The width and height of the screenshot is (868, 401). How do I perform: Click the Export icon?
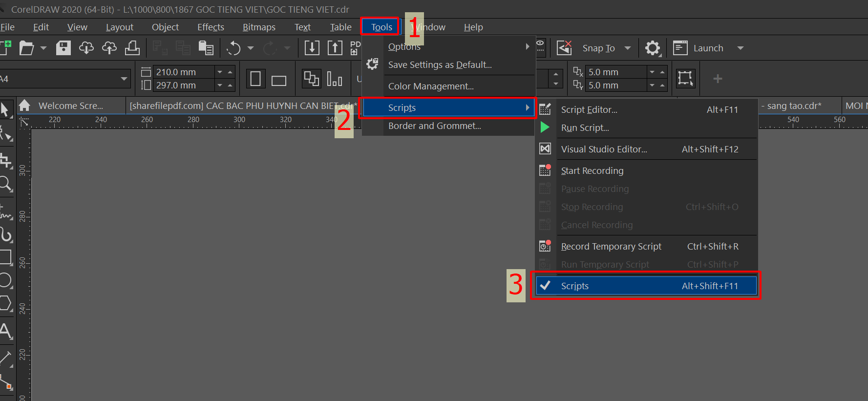pyautogui.click(x=335, y=48)
